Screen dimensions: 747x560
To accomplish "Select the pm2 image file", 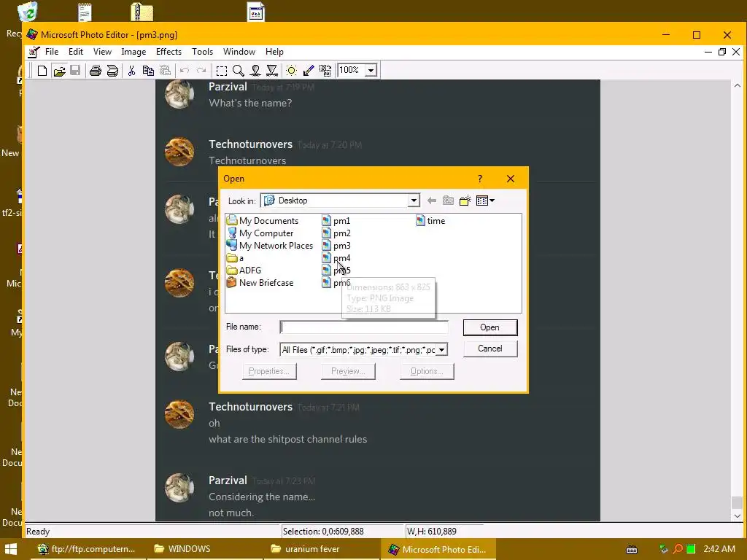I will click(x=336, y=233).
